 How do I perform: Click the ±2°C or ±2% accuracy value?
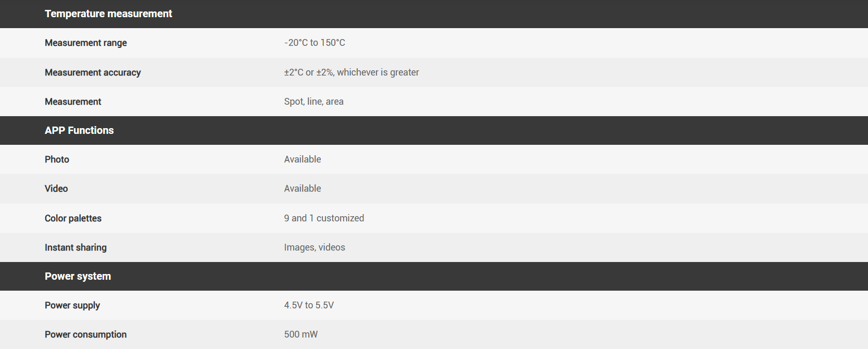pos(351,73)
